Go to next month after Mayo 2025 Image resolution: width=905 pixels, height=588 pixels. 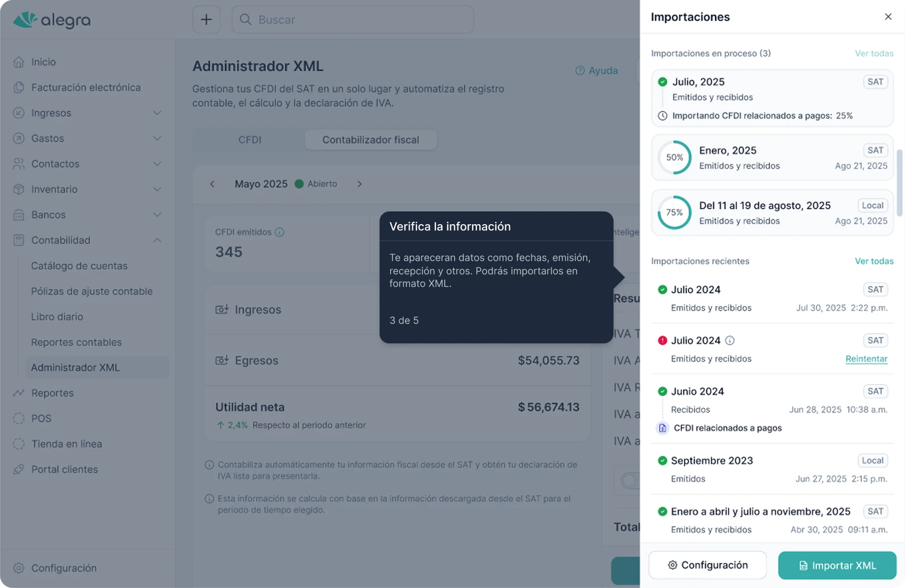click(x=360, y=184)
